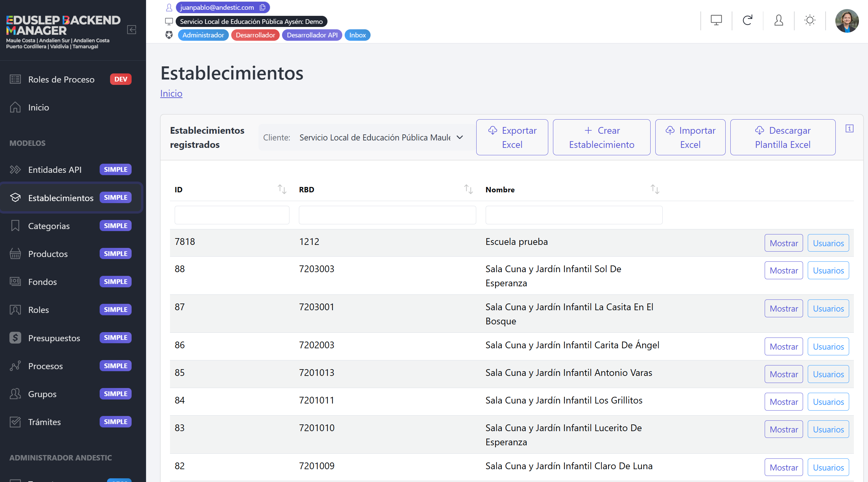Sort the table by the Nombre column
868x482 pixels.
654,189
